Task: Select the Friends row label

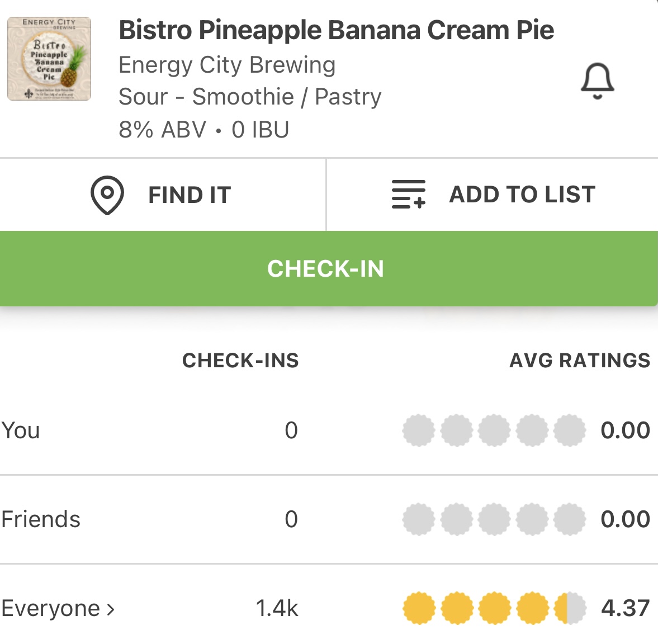Action: 41,519
